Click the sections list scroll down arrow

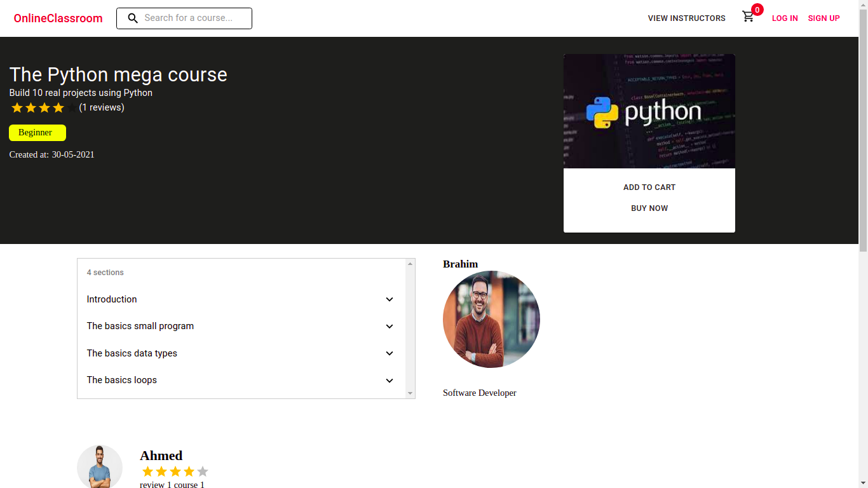(410, 393)
